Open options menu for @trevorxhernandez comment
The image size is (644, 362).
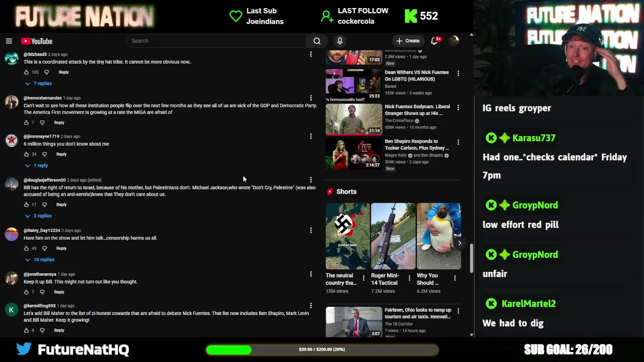click(x=311, y=98)
